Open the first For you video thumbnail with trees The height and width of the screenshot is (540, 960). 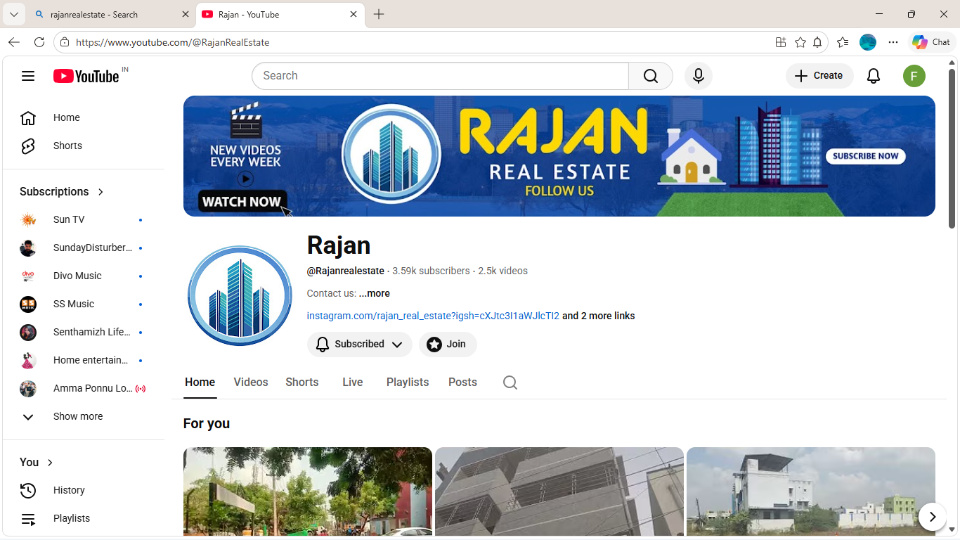[x=307, y=491]
